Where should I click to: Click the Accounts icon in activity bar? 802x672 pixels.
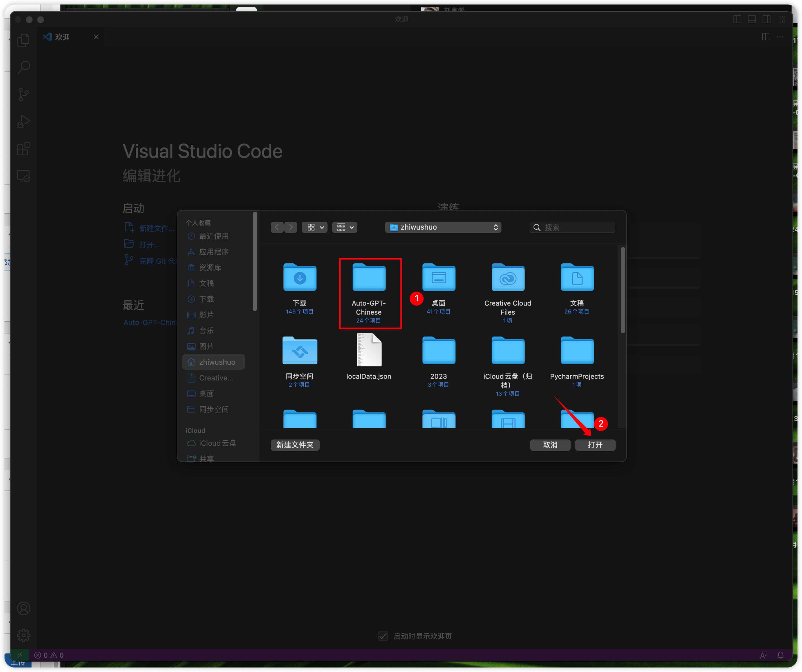(x=23, y=608)
